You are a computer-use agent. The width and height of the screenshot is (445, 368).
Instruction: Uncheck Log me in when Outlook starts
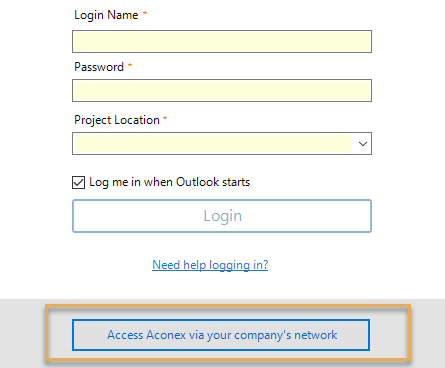[x=79, y=182]
